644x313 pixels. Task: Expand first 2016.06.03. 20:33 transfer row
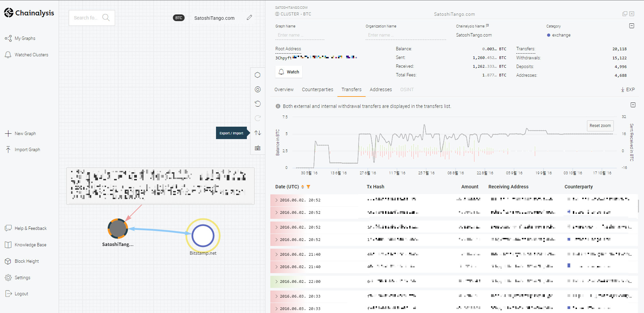(x=276, y=296)
